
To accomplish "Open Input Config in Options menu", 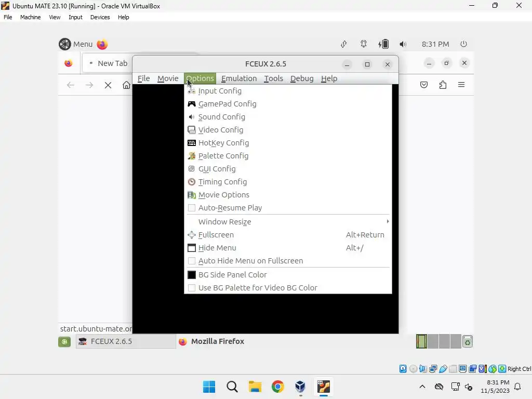I will [288, 91].
